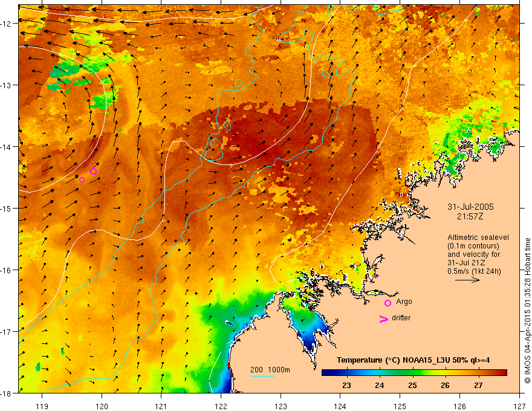The width and height of the screenshot is (532, 411).
Task: Click the Argo circle marker in the legend
Action: (388, 303)
